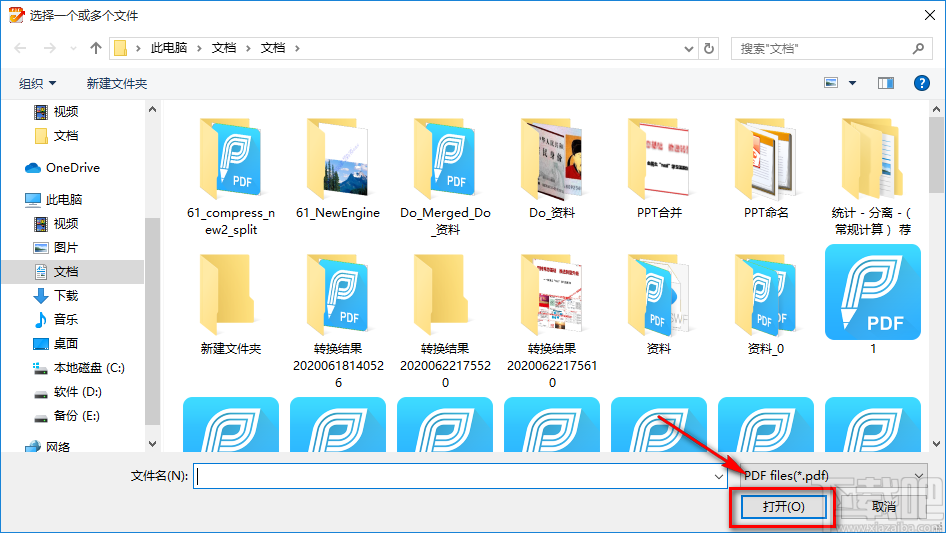Expand 此电脑 breadcrumb chevron

(199, 48)
